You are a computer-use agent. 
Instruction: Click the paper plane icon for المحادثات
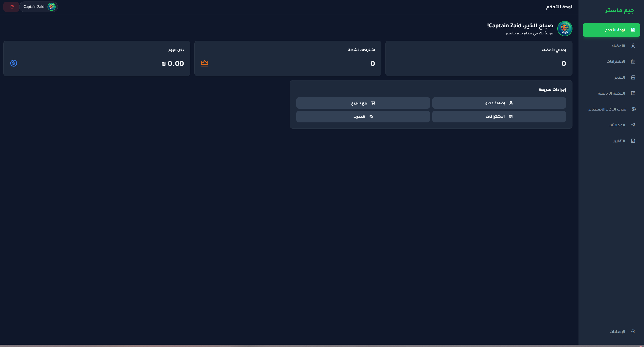tap(633, 125)
